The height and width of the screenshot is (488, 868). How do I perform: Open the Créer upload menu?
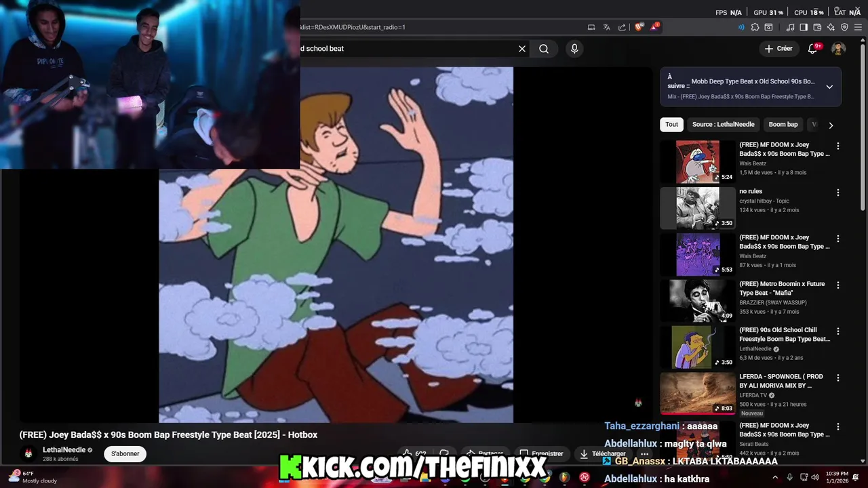coord(778,49)
